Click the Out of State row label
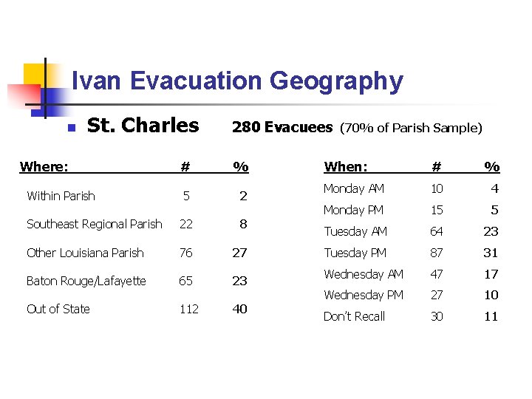 click(x=58, y=309)
